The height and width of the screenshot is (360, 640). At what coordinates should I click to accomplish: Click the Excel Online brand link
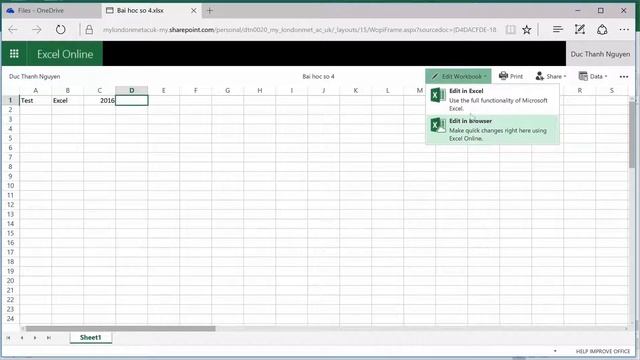65,54
